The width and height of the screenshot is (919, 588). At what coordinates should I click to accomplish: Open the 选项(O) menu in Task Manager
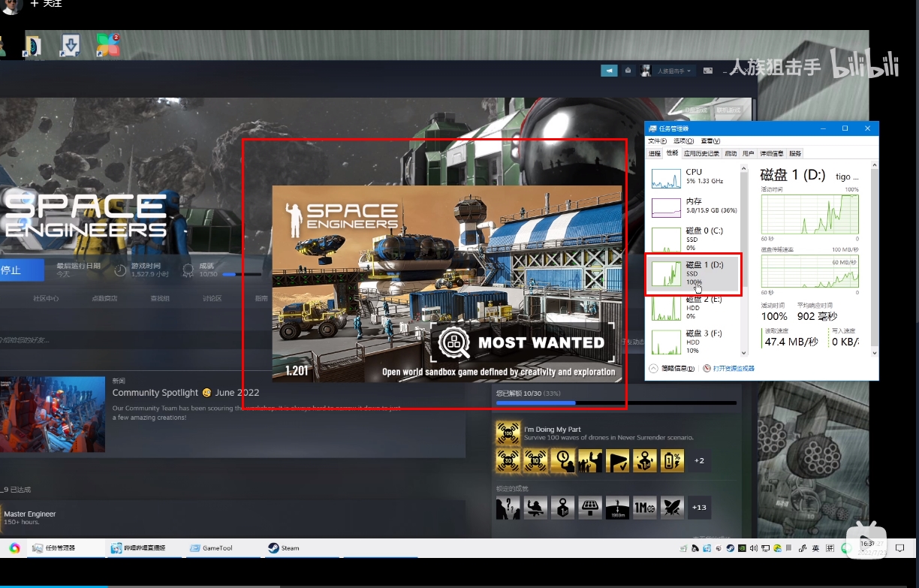click(683, 141)
